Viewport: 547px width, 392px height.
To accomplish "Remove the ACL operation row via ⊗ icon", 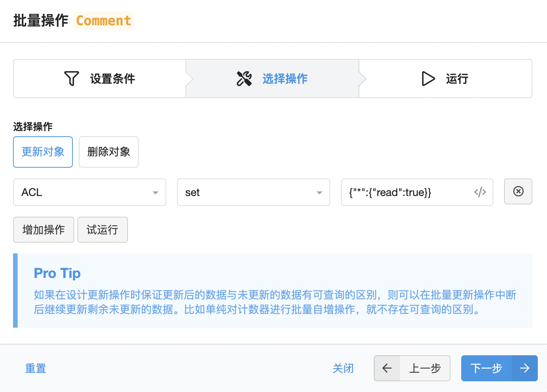I will pos(518,191).
